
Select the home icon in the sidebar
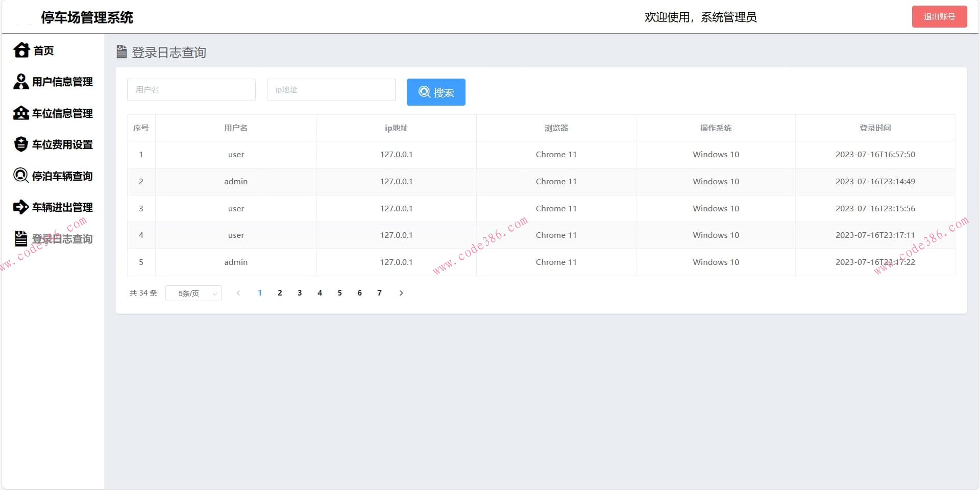pos(21,50)
